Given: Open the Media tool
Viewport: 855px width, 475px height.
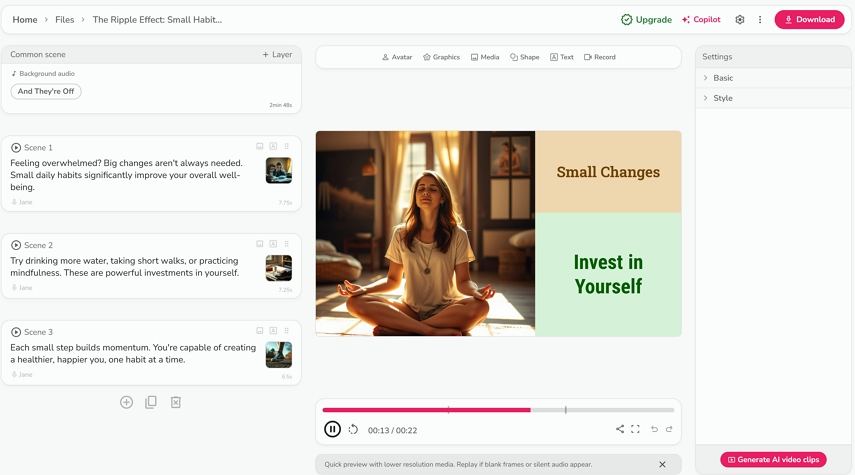Looking at the screenshot, I should pyautogui.click(x=485, y=57).
